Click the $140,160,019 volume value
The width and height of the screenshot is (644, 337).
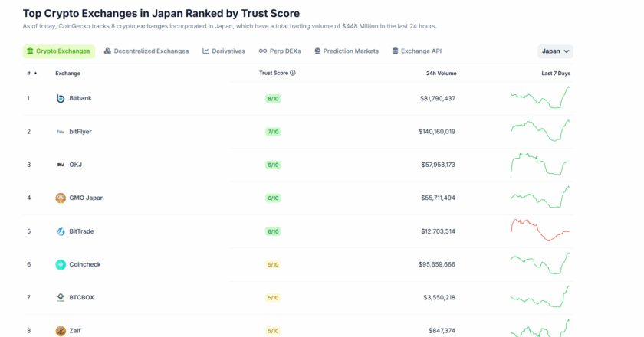437,132
